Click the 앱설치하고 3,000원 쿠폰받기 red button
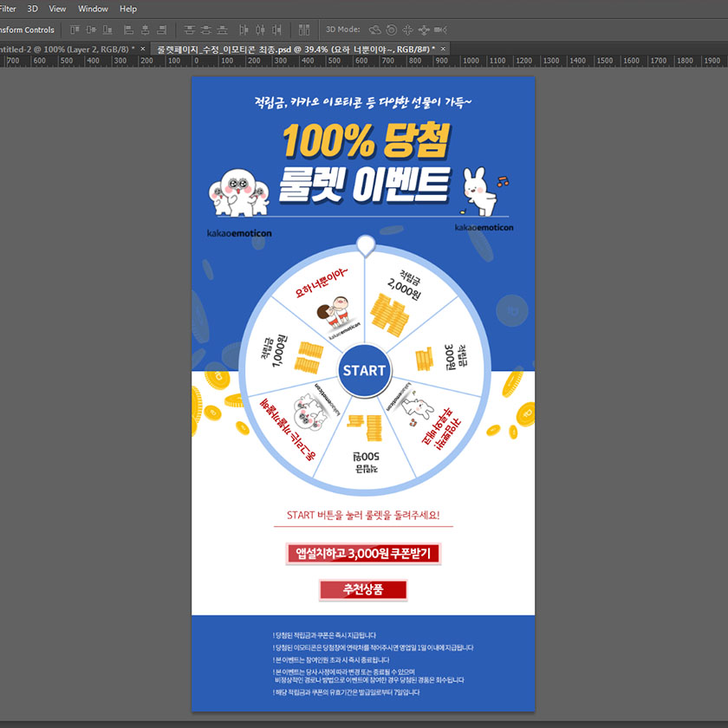728x728 pixels. pos(363,554)
